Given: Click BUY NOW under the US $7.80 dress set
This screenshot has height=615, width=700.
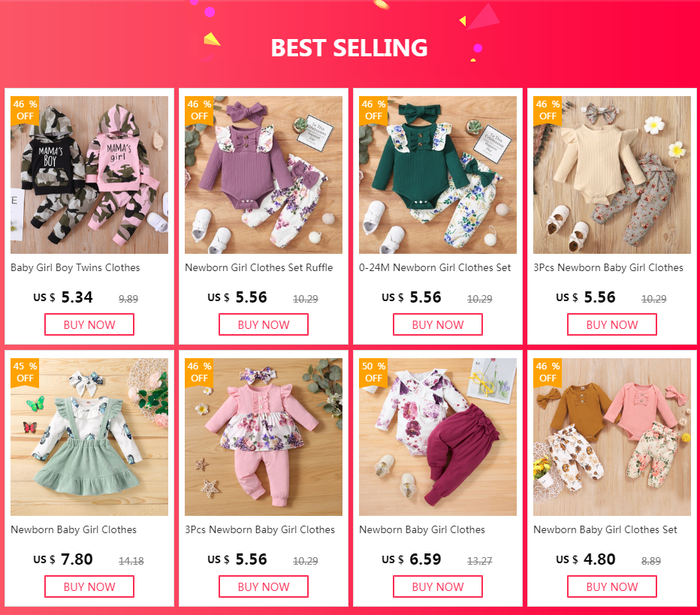Looking at the screenshot, I should pos(89,586).
